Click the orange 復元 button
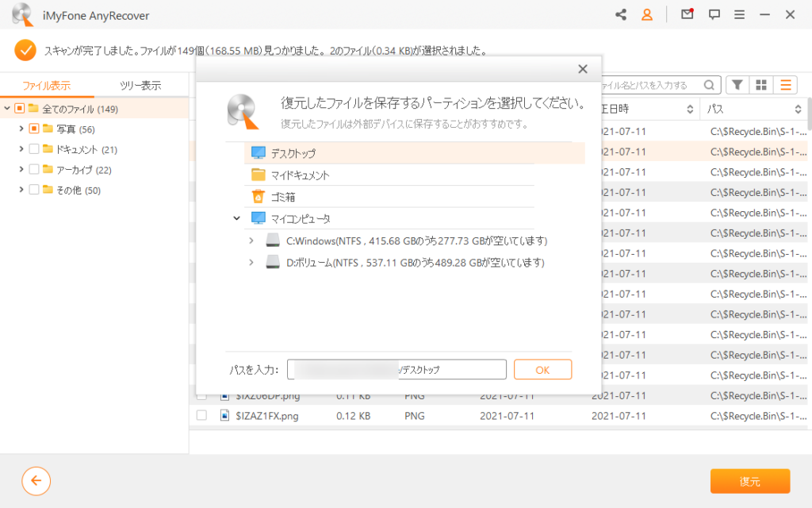The width and height of the screenshot is (812, 508). 750,482
